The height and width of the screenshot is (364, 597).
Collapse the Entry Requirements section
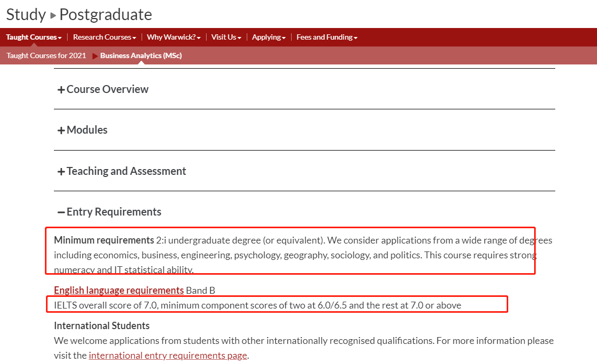coord(114,212)
